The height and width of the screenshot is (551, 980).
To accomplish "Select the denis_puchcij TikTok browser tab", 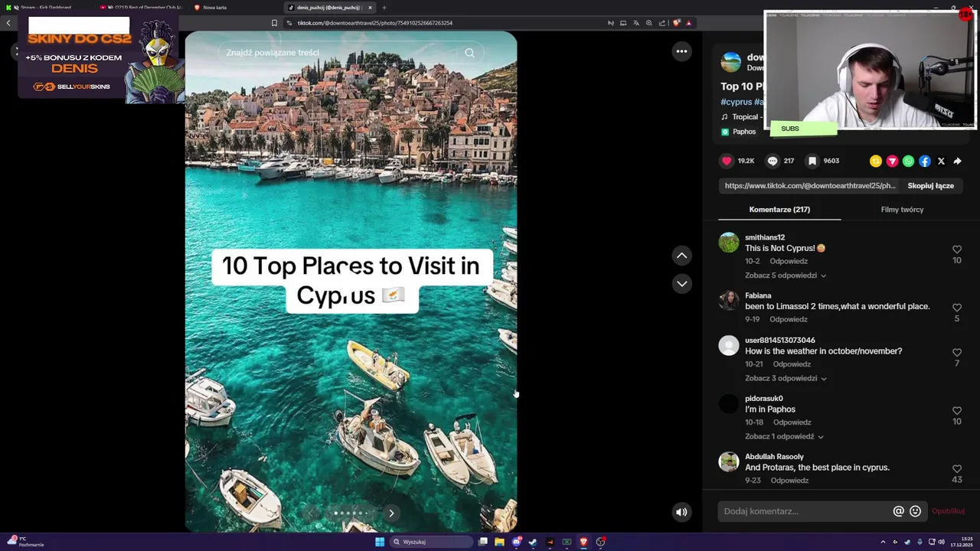I will tap(328, 8).
